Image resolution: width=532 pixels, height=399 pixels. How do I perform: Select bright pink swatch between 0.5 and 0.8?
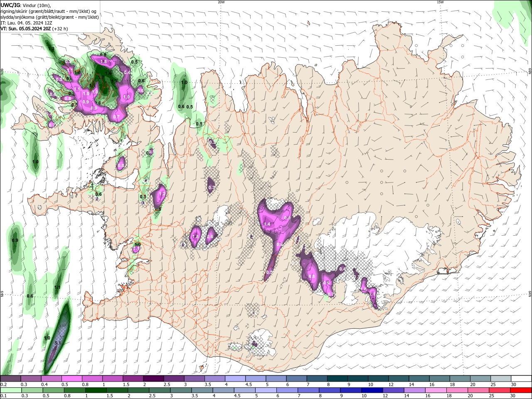pos(71,379)
